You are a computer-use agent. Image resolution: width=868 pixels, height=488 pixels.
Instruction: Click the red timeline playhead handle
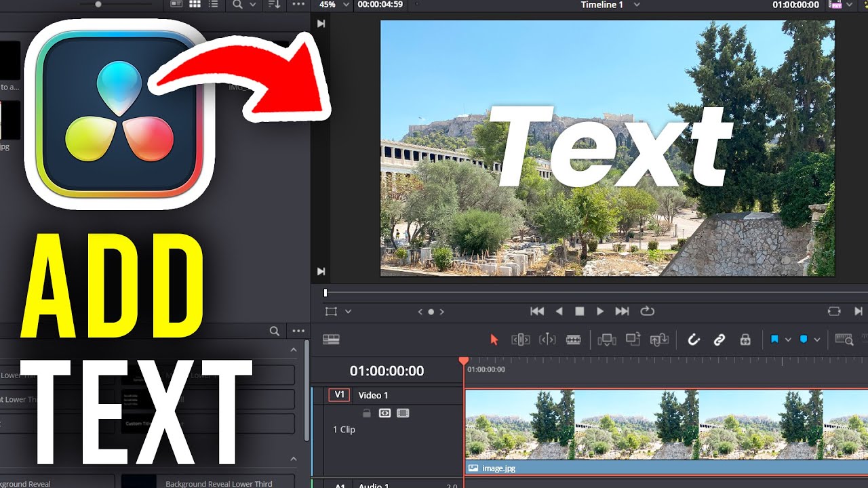tap(464, 361)
